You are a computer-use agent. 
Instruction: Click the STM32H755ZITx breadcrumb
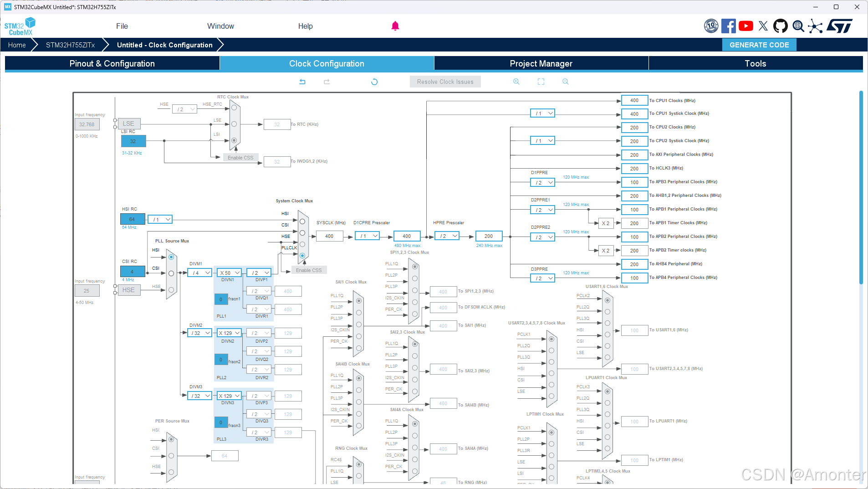point(70,45)
